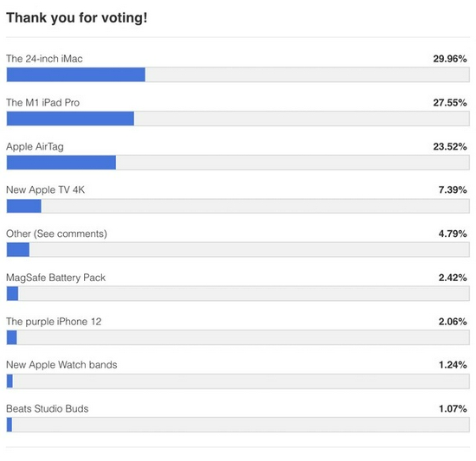The width and height of the screenshot is (476, 461).
Task: Click the Apple AirTag result bar
Action: (238, 163)
